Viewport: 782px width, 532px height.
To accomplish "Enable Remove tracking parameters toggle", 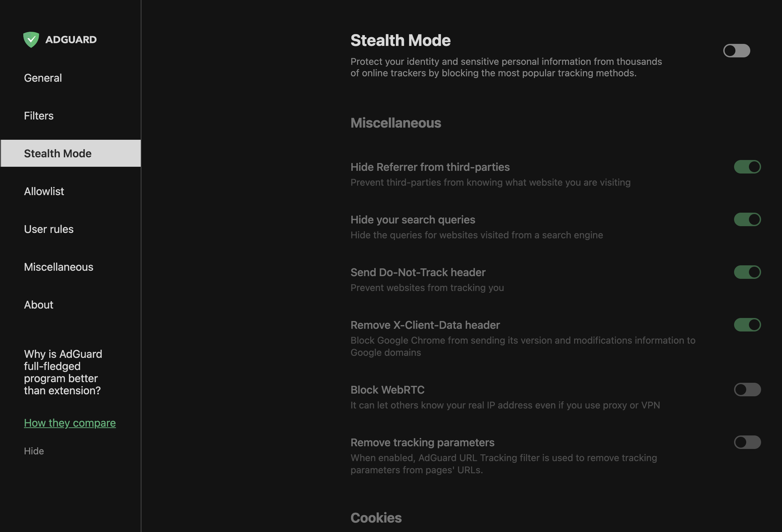I will (747, 442).
